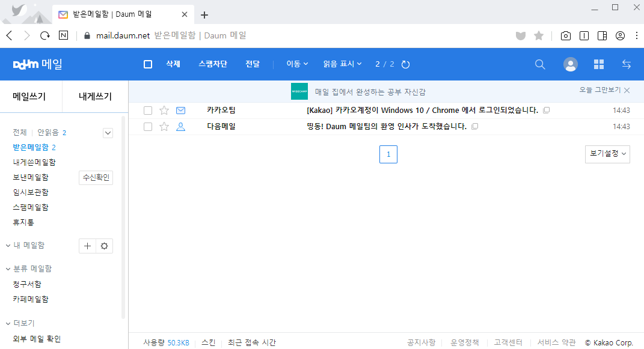Viewport: 644px width, 349px height.
Task: Open the 임시보관함 folder
Action: tap(31, 192)
